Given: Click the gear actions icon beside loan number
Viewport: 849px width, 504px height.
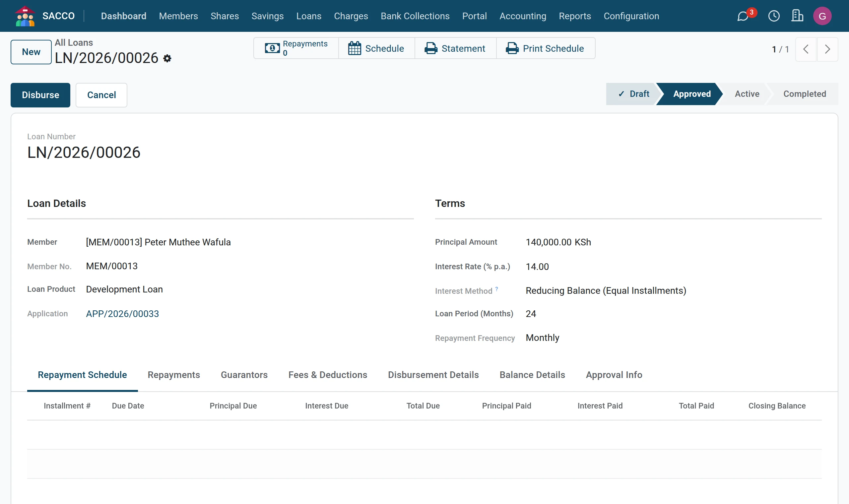Looking at the screenshot, I should click(x=167, y=58).
